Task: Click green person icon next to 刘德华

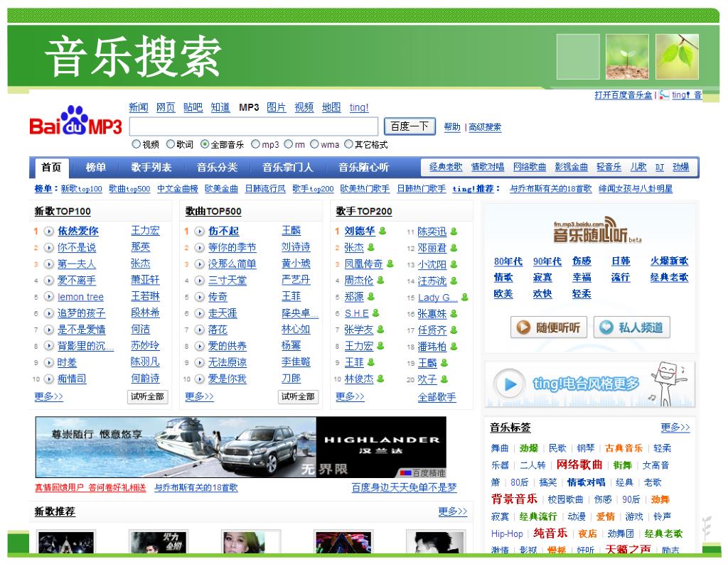Action: 382,231
